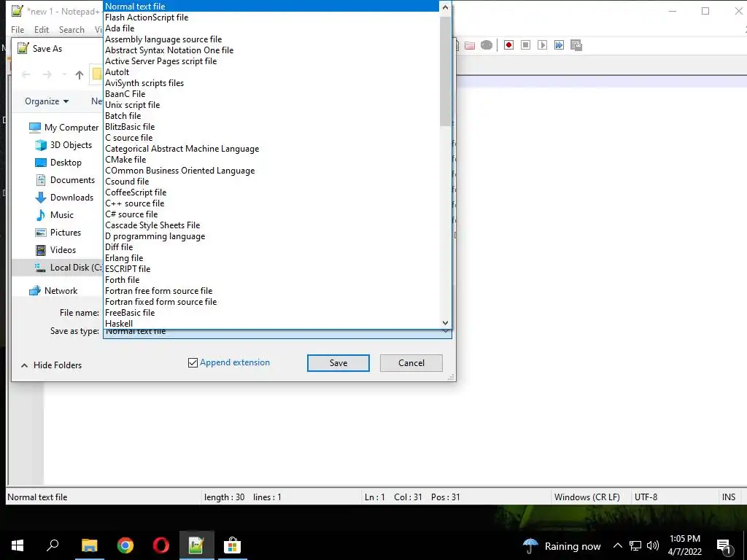747x560 pixels.
Task: Click the Windows Start button
Action: pyautogui.click(x=18, y=545)
